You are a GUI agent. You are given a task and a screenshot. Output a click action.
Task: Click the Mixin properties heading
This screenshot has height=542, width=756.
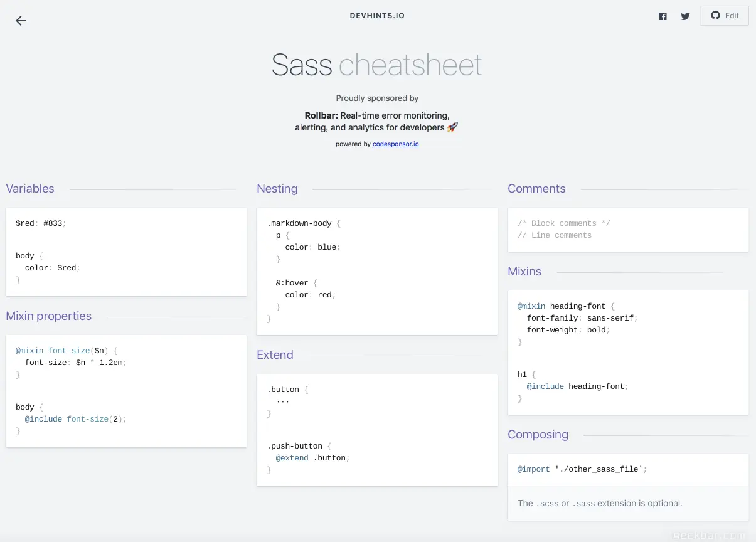click(x=49, y=316)
